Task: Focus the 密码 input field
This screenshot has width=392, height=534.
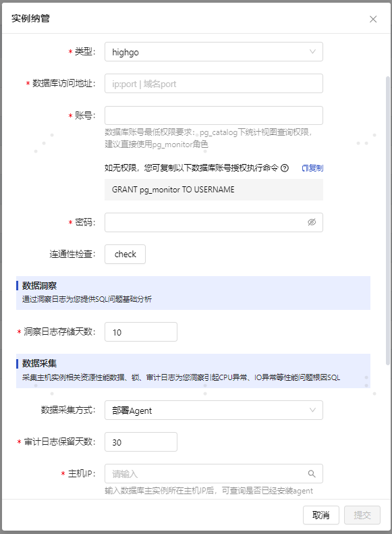Action: (x=214, y=222)
